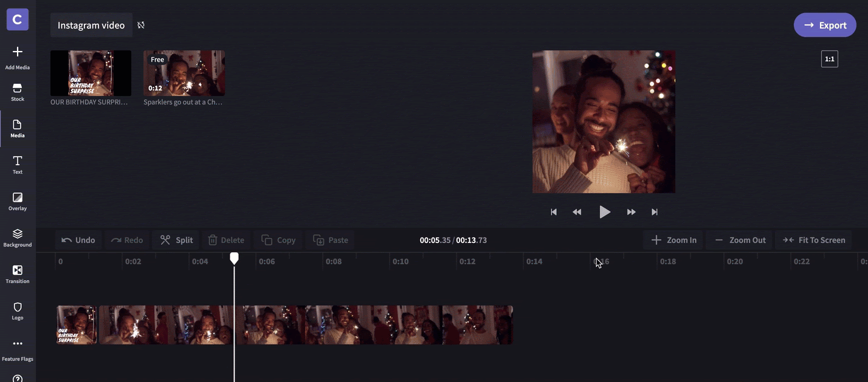Select OUR BIRTHDAY SURPRISE media thumbnail
This screenshot has height=382, width=868.
[x=91, y=73]
